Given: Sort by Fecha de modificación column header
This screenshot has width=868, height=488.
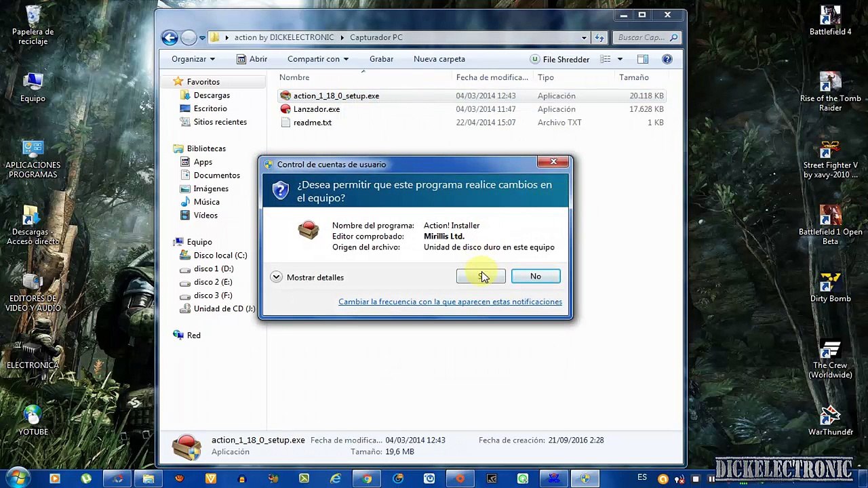Looking at the screenshot, I should coord(492,77).
